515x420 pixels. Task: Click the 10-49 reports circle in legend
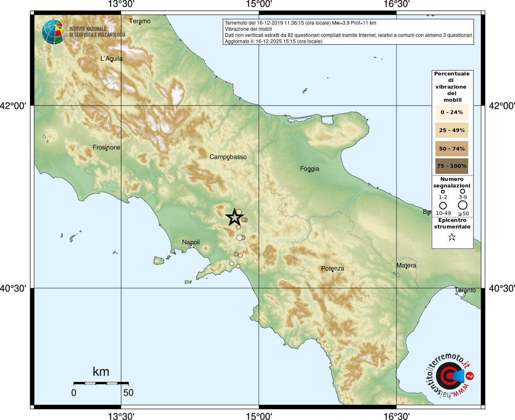click(443, 205)
